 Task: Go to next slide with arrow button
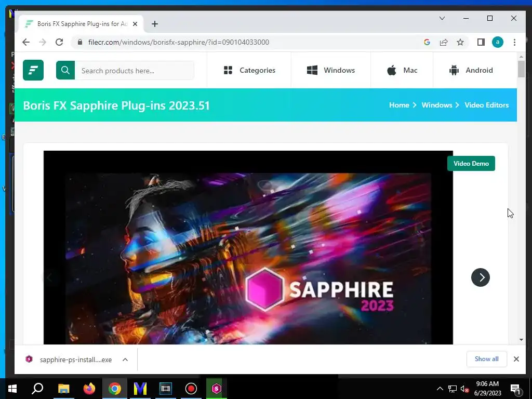481,277
